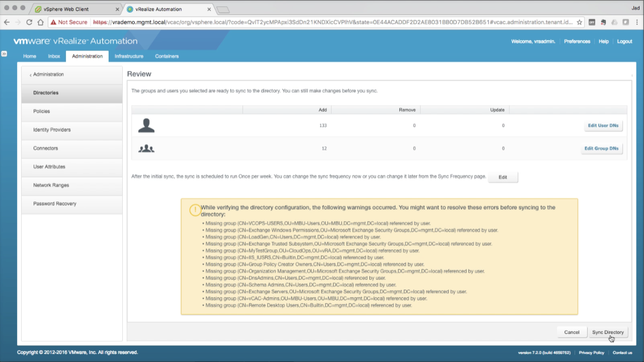Click the MyTestGroup missing group warning
The height and width of the screenshot is (362, 644).
tap(312, 250)
